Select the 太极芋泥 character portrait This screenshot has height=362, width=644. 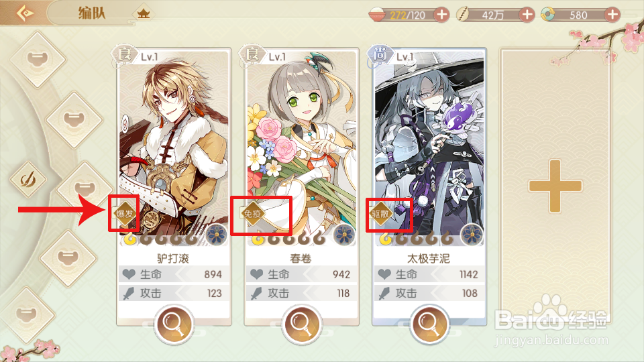pyautogui.click(x=429, y=147)
